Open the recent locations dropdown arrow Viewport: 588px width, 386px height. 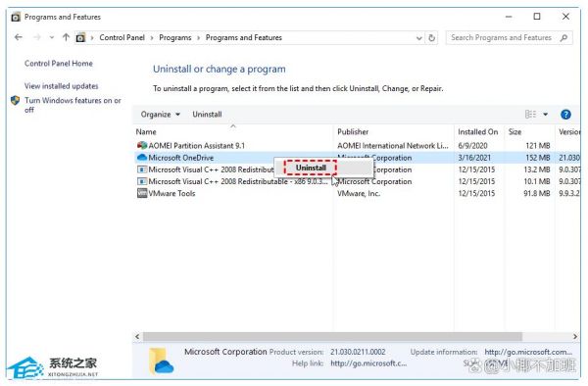point(52,37)
